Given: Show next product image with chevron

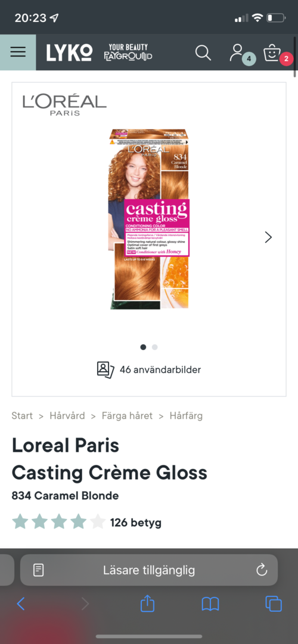Looking at the screenshot, I should click(x=268, y=237).
